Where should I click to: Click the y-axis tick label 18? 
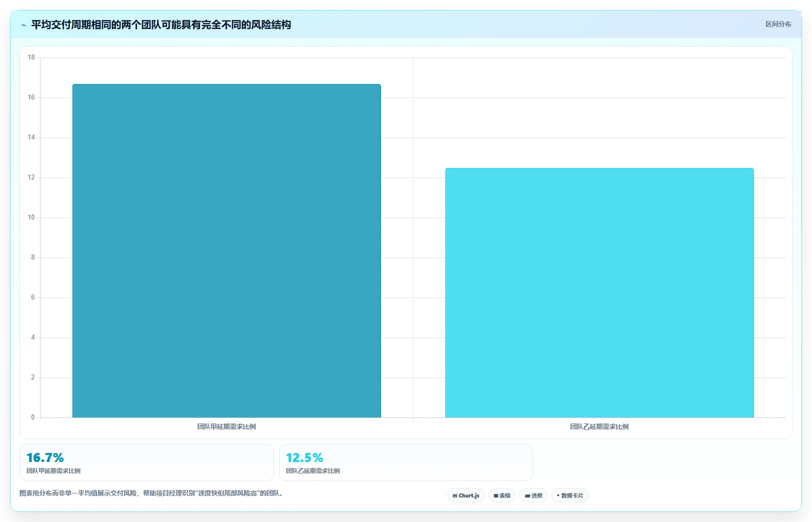pos(31,57)
